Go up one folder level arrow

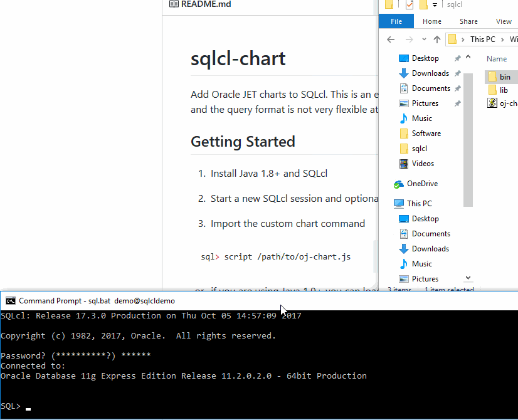(437, 39)
